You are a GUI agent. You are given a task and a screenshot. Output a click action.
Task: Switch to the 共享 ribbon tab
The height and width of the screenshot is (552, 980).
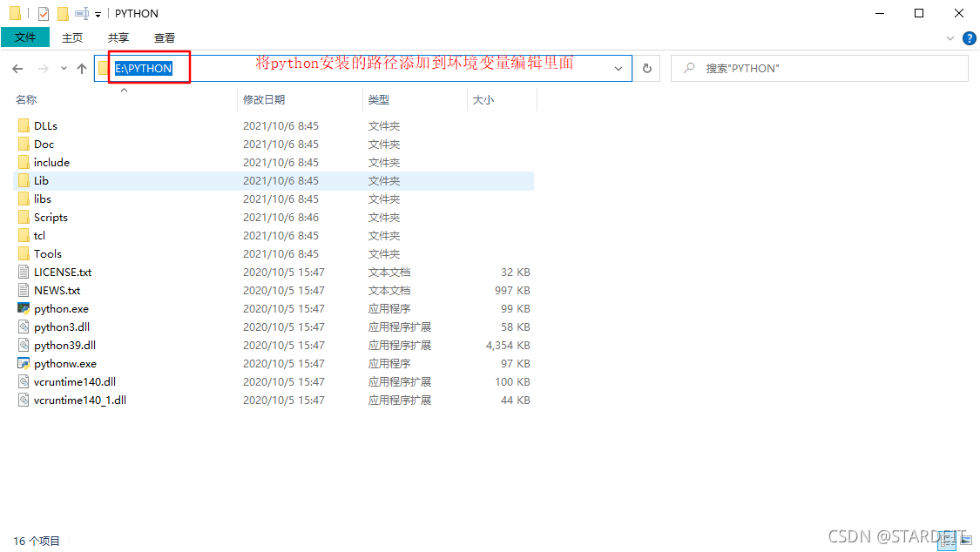(118, 38)
